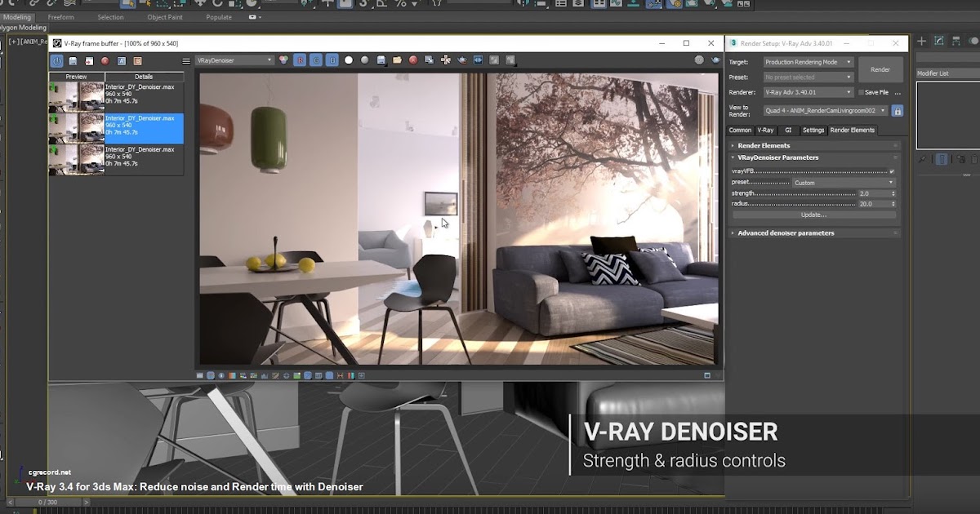Open the Create panel plus icon

[922, 41]
